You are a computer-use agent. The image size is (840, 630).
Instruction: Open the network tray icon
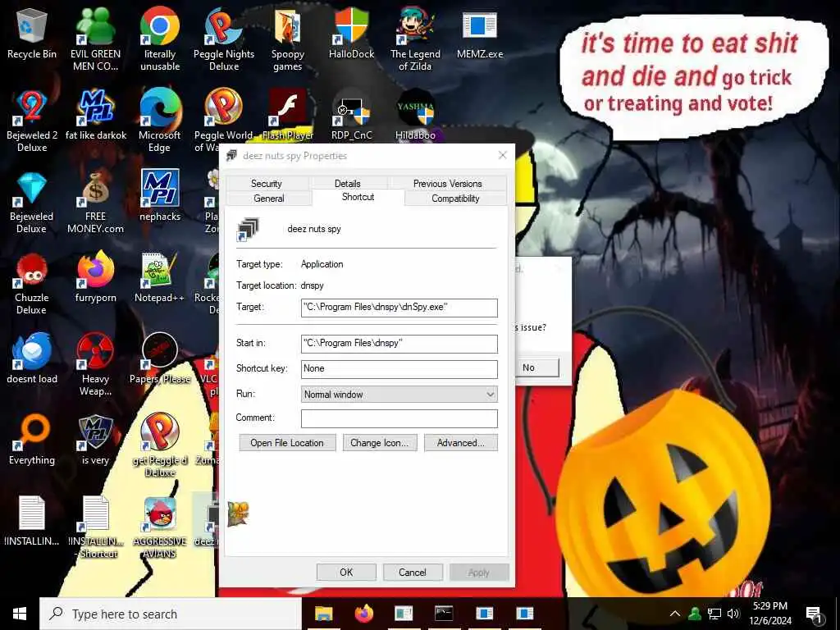[x=714, y=614]
